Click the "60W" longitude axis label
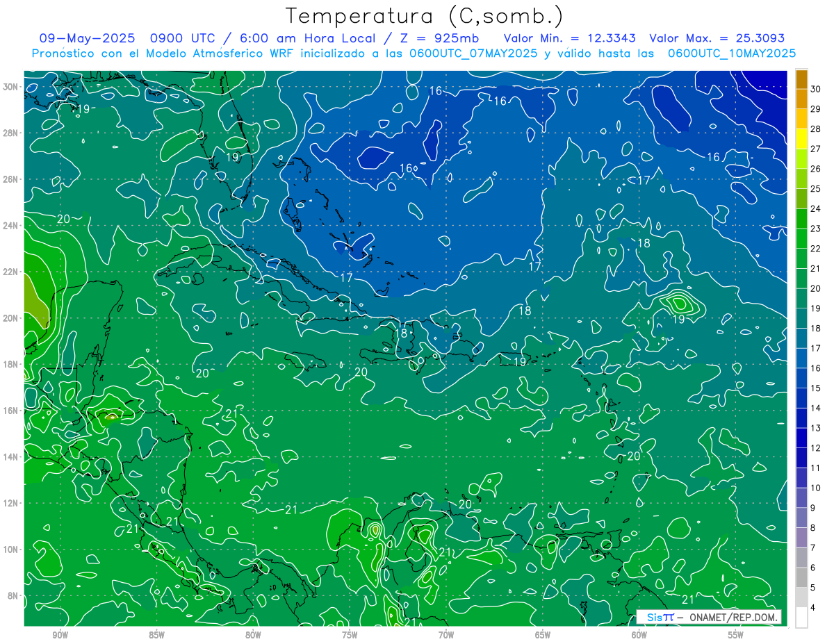The image size is (834, 644). pos(639,635)
